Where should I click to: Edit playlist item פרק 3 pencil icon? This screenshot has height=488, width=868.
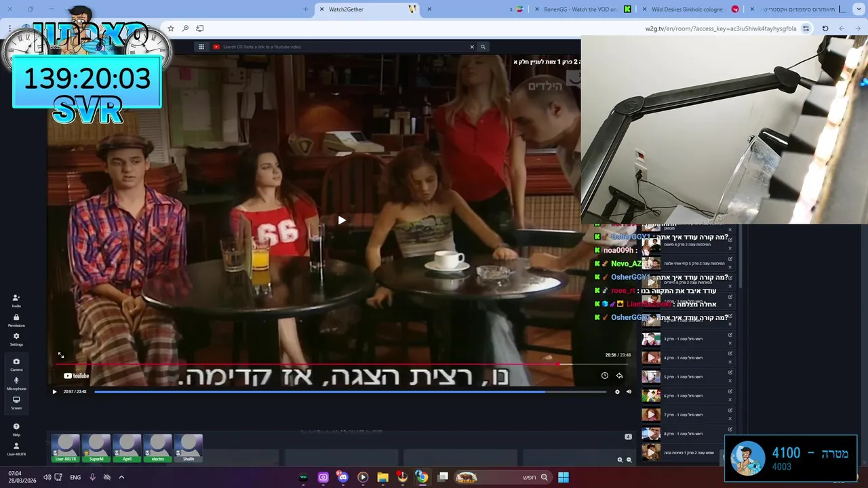tap(730, 335)
